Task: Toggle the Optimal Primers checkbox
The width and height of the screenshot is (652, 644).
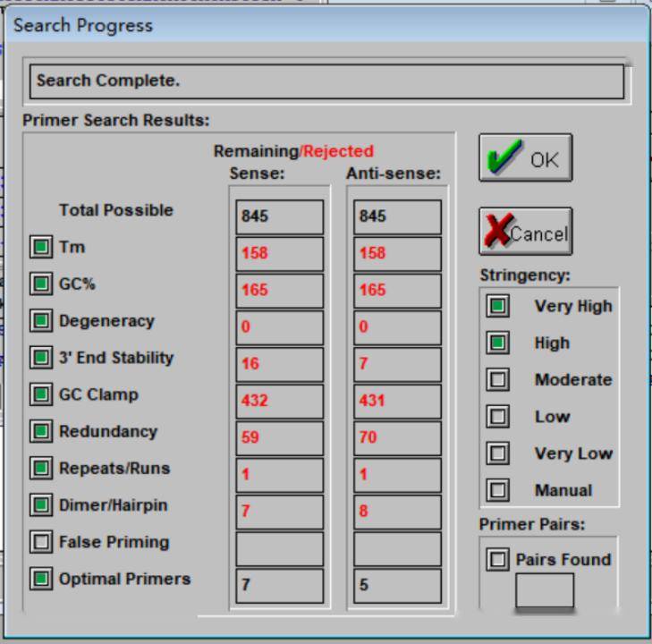Action: click(x=41, y=579)
